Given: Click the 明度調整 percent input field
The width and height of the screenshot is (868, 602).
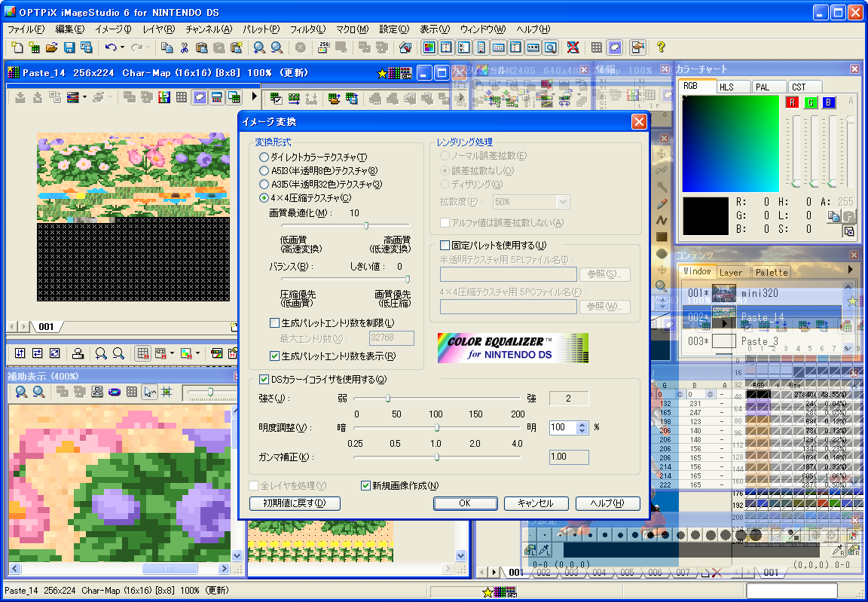Looking at the screenshot, I should coord(564,427).
